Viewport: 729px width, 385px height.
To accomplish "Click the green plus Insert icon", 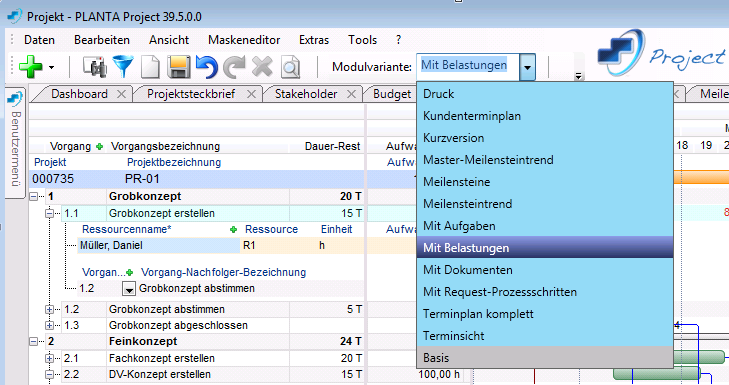I will click(x=30, y=67).
